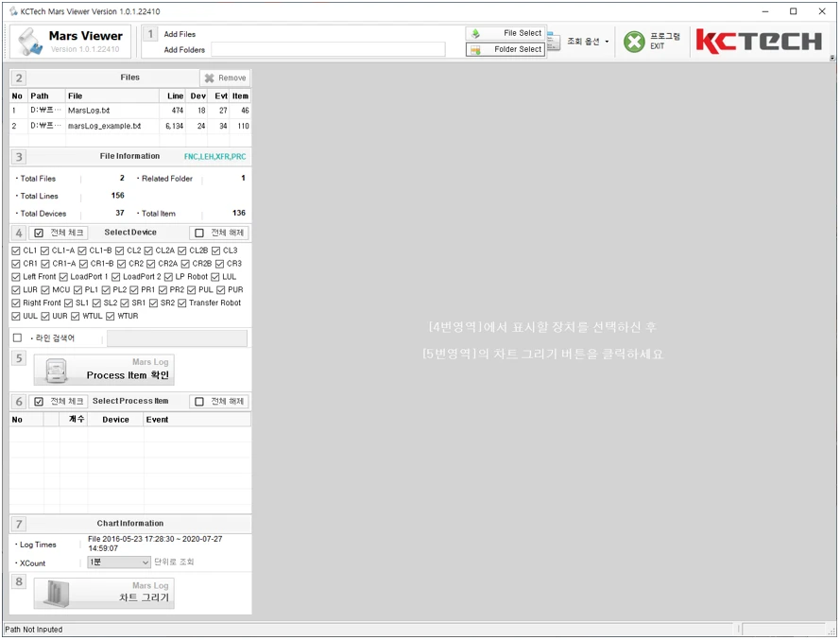
Task: Click the section 2 Files number badge
Action: coord(19,78)
